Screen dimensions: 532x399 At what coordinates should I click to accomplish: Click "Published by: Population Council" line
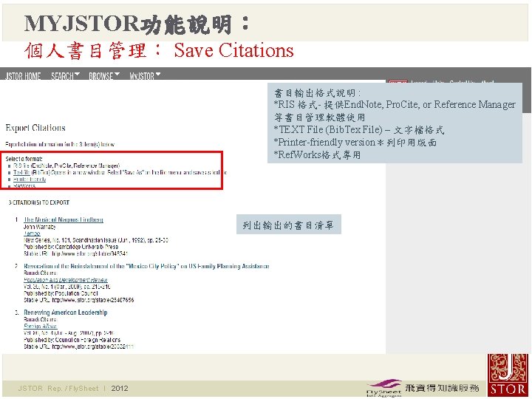61,293
